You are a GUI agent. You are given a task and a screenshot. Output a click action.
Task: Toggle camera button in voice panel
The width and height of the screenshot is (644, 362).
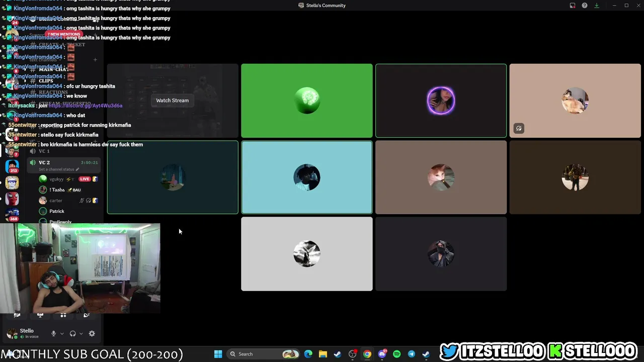(x=17, y=315)
